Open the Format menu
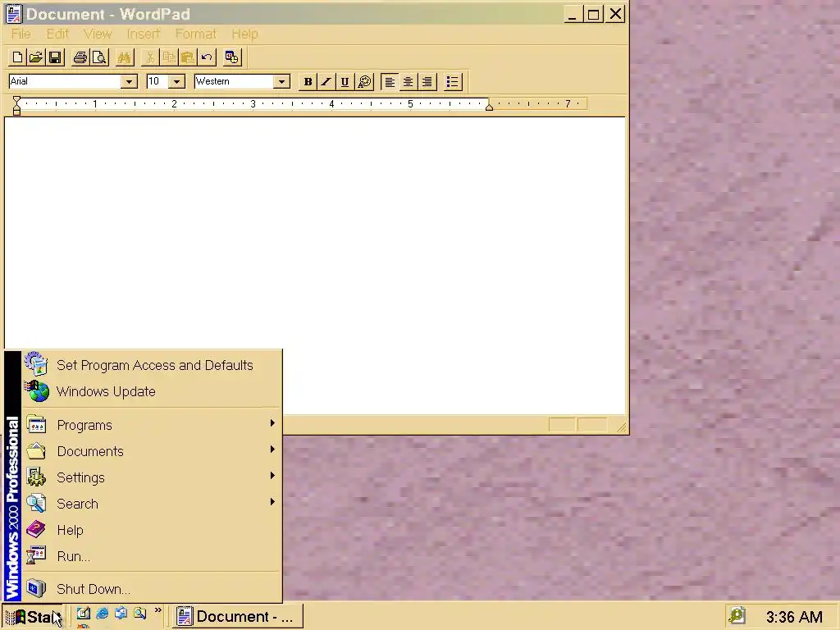The image size is (840, 630). coord(195,34)
